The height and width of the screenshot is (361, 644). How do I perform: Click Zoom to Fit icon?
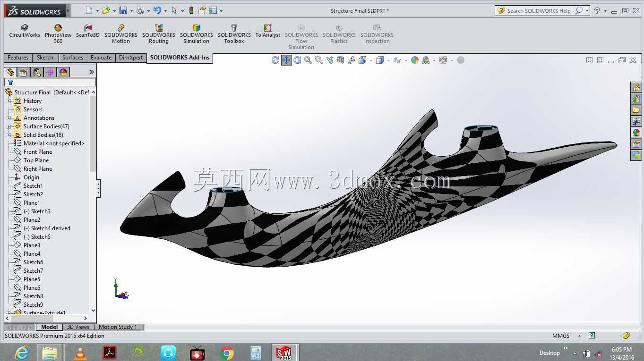[308, 60]
